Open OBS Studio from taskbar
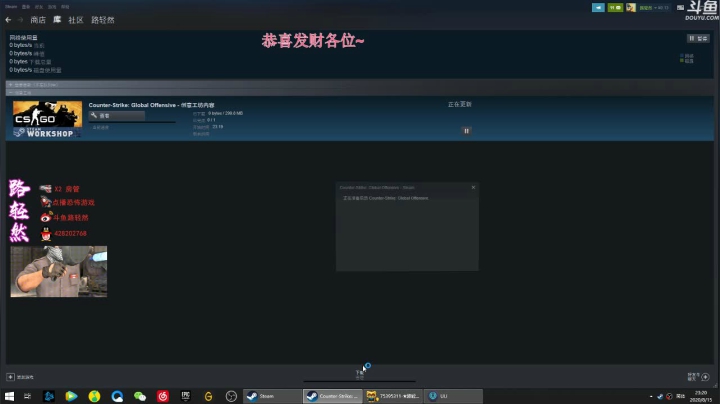The height and width of the screenshot is (404, 720). point(231,396)
